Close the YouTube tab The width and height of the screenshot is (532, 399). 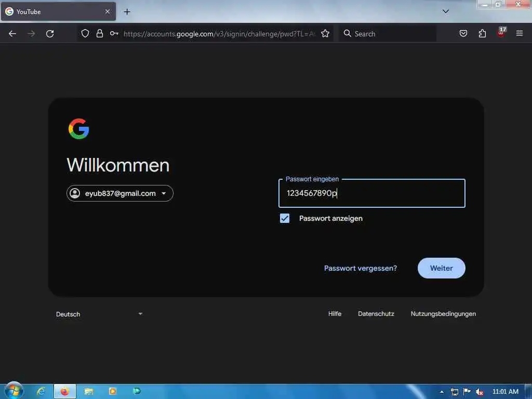[107, 11]
